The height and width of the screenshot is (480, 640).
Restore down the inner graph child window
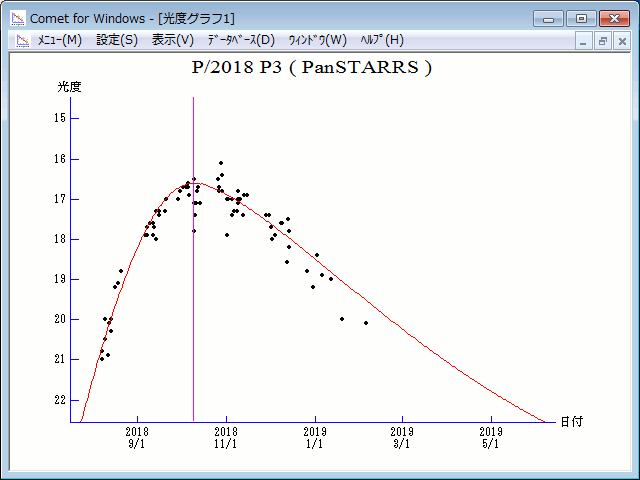coord(603,41)
